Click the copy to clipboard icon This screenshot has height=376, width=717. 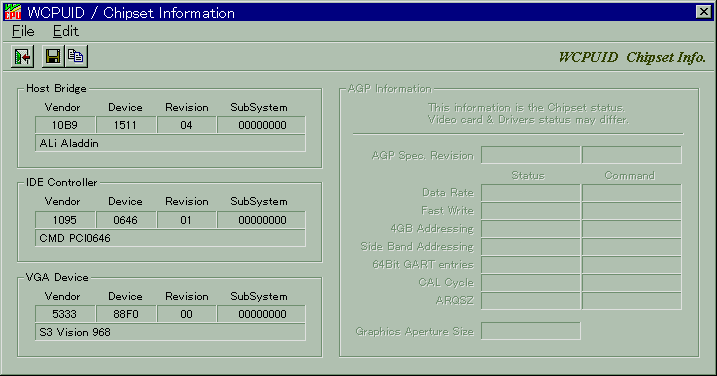[x=76, y=57]
